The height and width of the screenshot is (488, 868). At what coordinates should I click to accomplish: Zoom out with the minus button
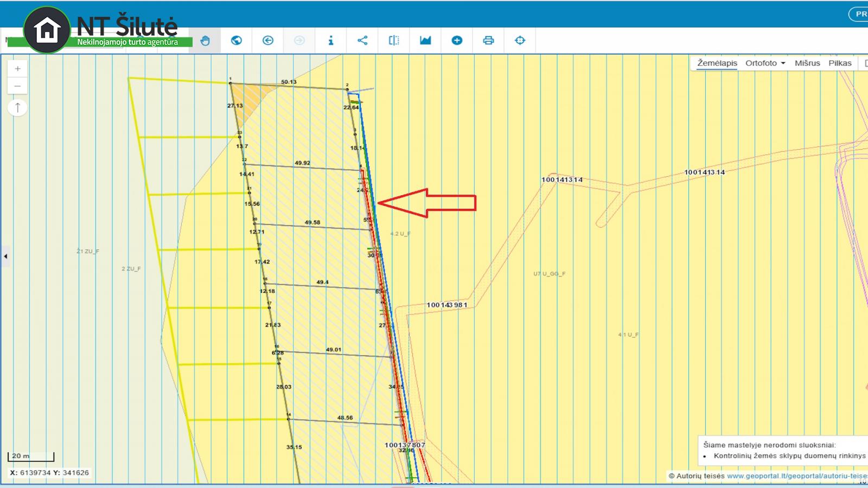[x=17, y=86]
